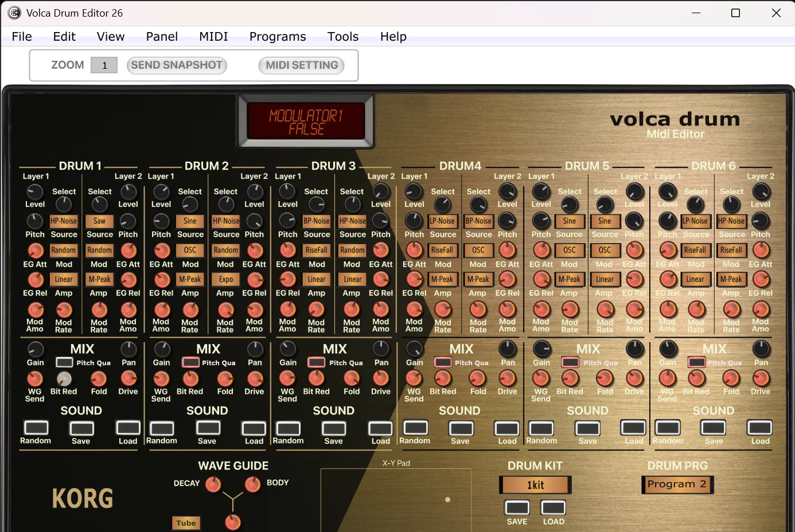Viewport: 795px width, 532px height.
Task: Toggle Drum 3 Pitch Qua switch
Action: (x=317, y=362)
